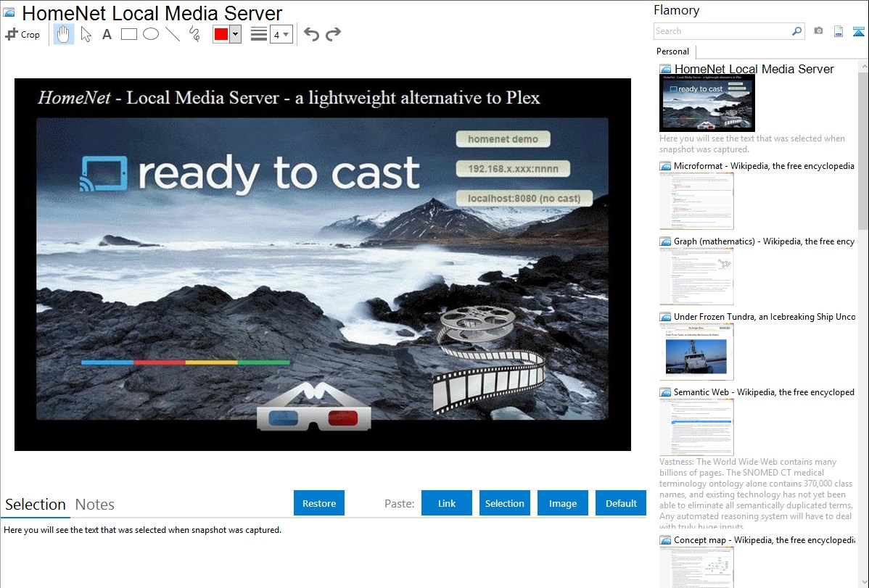
Task: Click the Restore button
Action: (x=319, y=503)
